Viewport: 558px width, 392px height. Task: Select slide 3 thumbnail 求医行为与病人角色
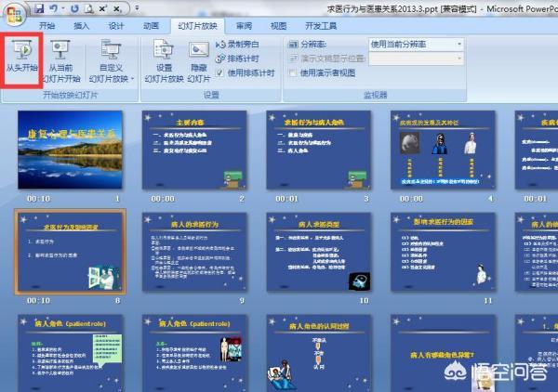(318, 150)
